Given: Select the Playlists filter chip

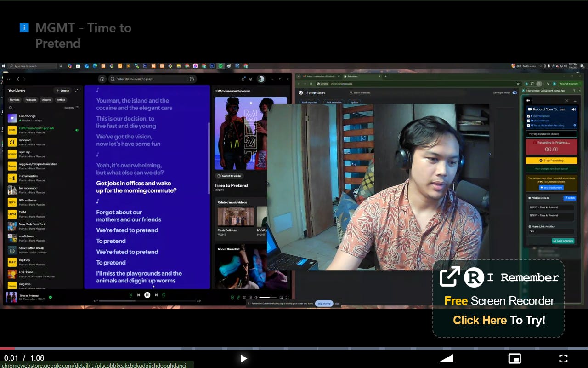Looking at the screenshot, I should point(15,100).
